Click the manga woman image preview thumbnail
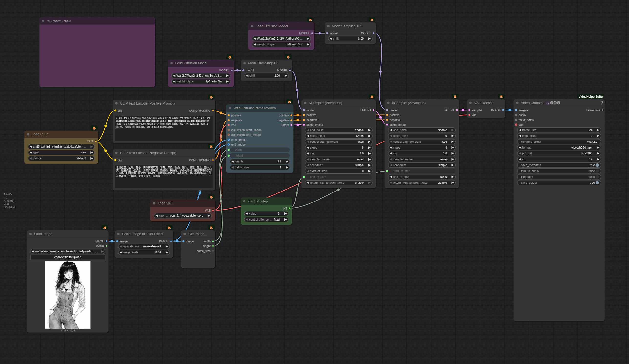Viewport: 629px width, 364px height. pyautogui.click(x=68, y=295)
